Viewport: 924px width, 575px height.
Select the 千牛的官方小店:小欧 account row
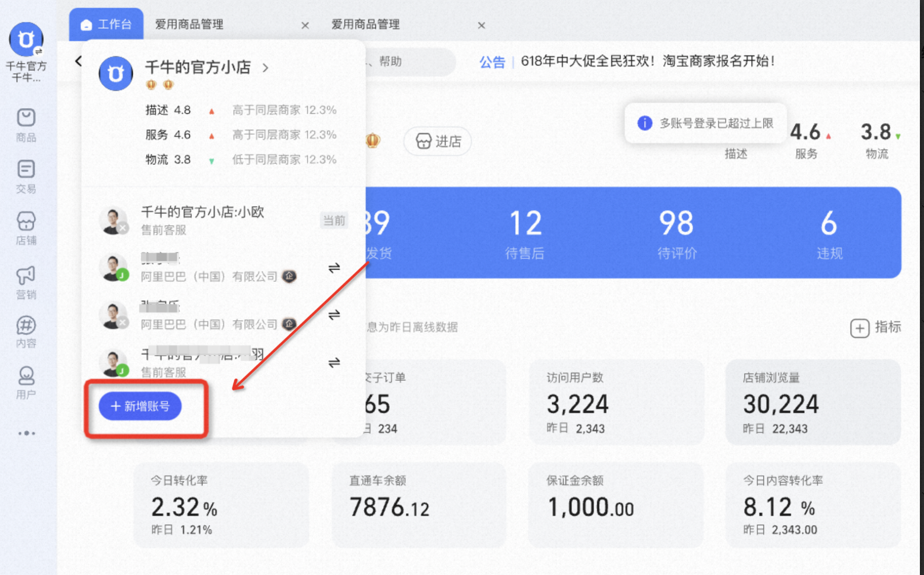pos(223,221)
